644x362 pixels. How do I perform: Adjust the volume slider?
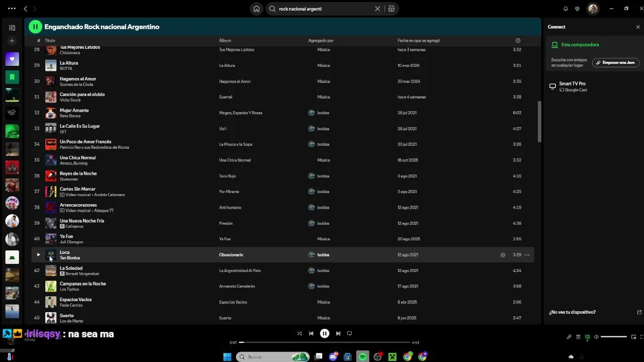[x=613, y=337]
